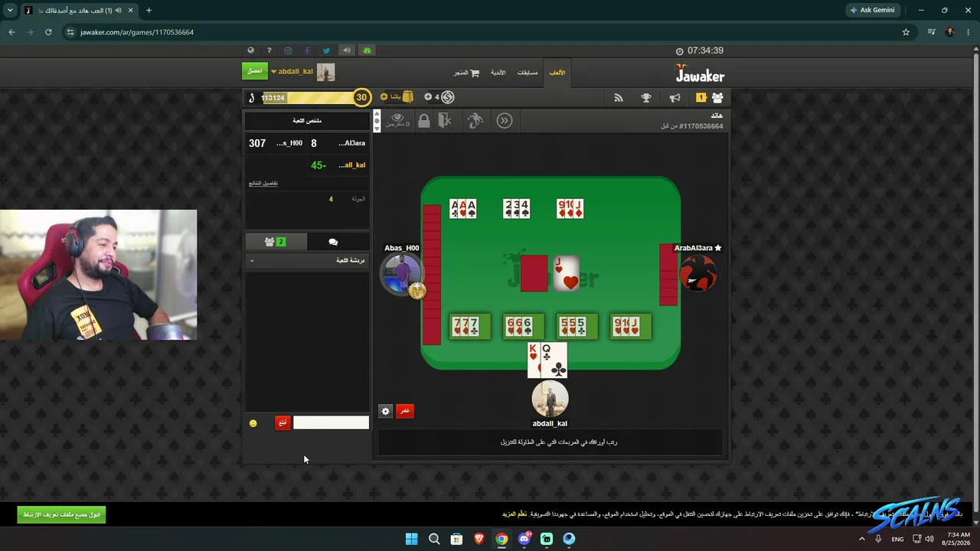Open Abas_H00 player avatar

[400, 274]
